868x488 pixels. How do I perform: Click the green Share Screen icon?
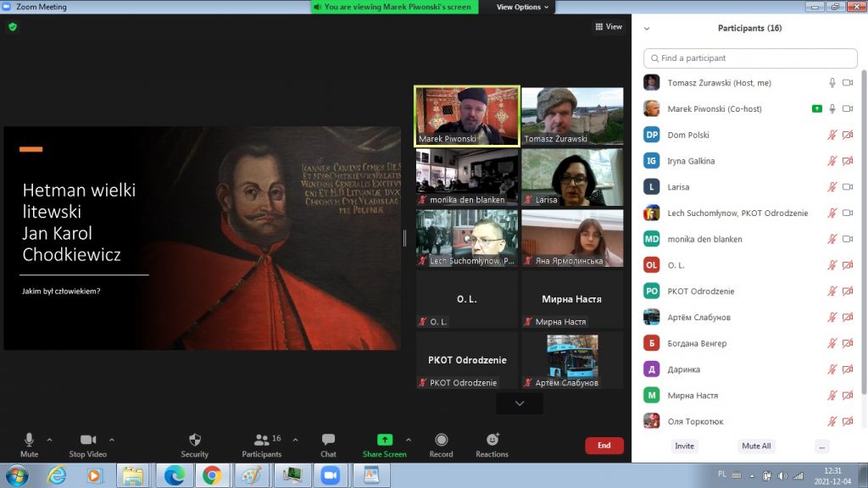(384, 440)
